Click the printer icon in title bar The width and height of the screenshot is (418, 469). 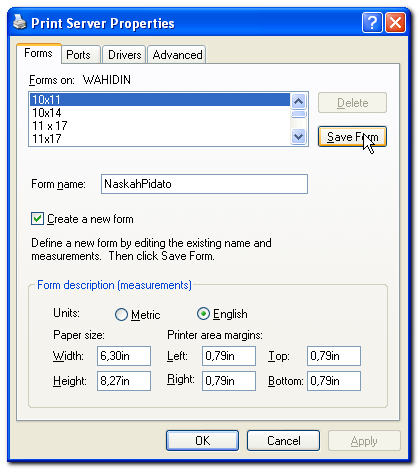[20, 23]
